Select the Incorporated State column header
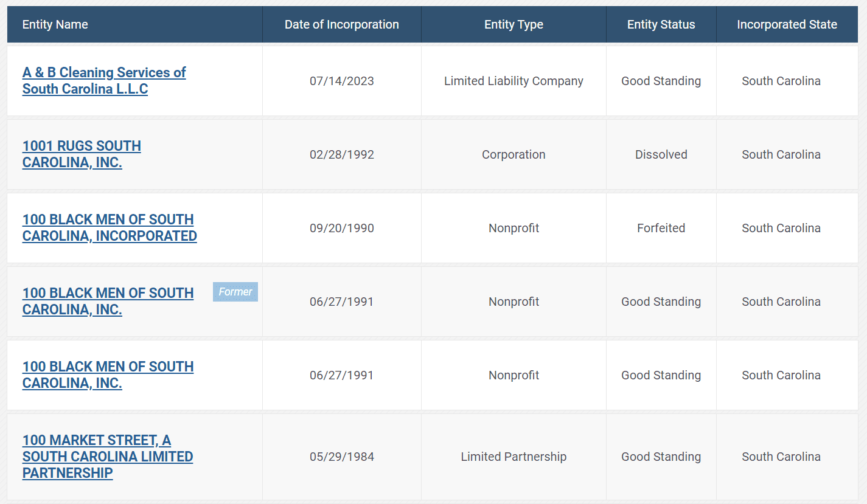The width and height of the screenshot is (867, 504). [x=787, y=24]
